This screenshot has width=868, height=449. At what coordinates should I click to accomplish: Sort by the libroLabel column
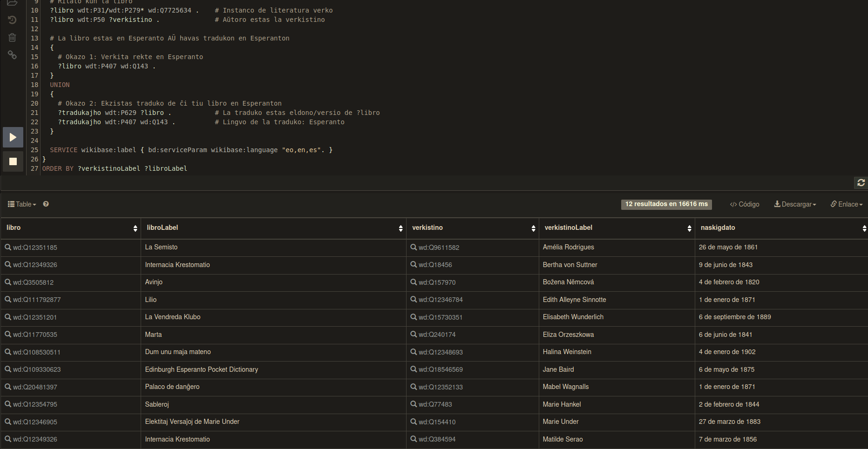pyautogui.click(x=273, y=228)
